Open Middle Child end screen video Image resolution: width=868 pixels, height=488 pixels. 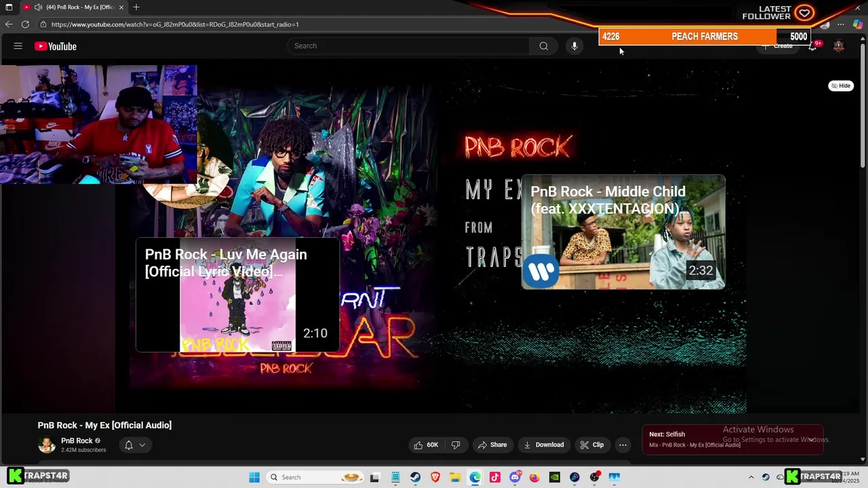(623, 232)
